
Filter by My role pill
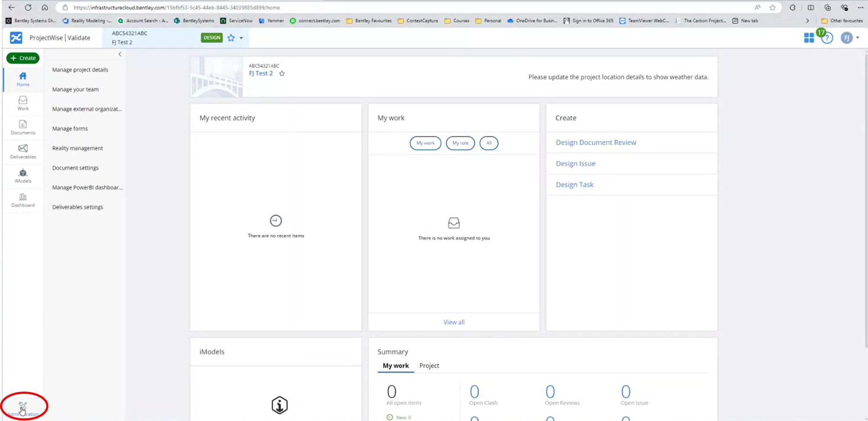coord(460,143)
